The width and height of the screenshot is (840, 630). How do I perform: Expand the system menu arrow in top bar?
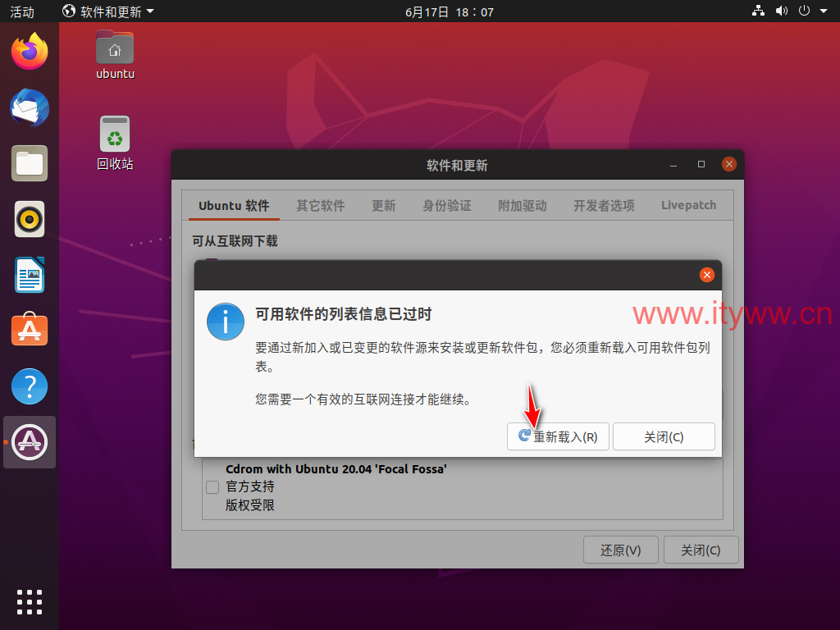(824, 11)
